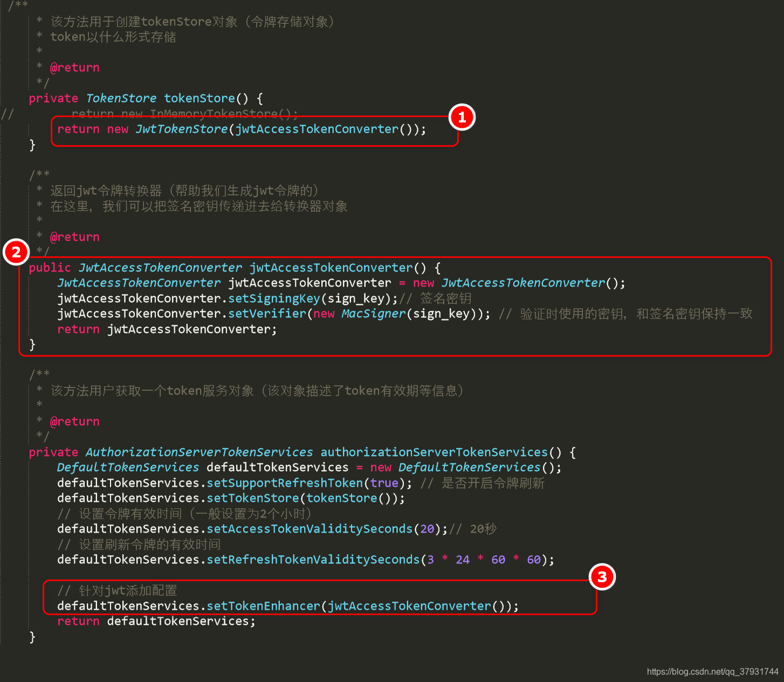The image size is (784, 682).
Task: Click the comment "token以什么形式存储"
Action: [x=113, y=37]
